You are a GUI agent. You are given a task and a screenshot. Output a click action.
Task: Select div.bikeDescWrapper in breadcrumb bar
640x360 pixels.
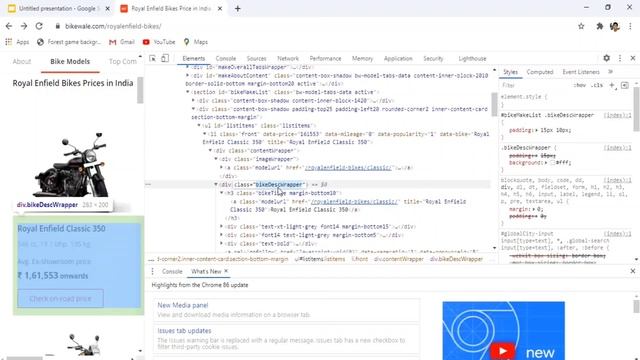(x=456, y=259)
